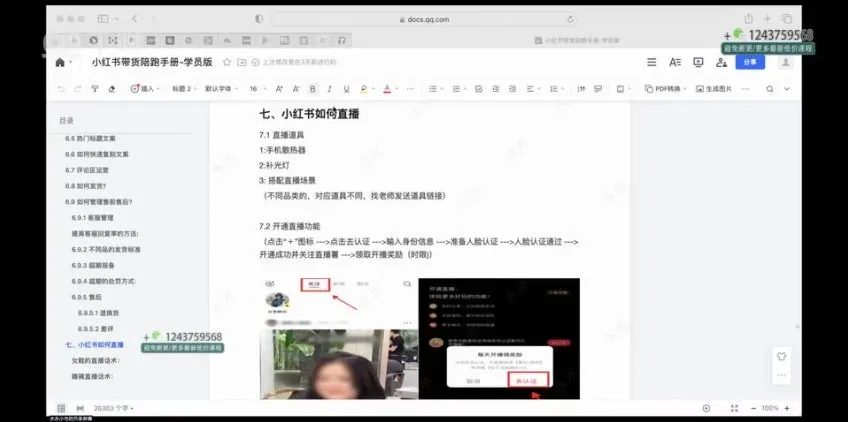Go to outline item 6.8 如何发货?
Image resolution: width=848 pixels, height=422 pixels.
[x=85, y=186]
